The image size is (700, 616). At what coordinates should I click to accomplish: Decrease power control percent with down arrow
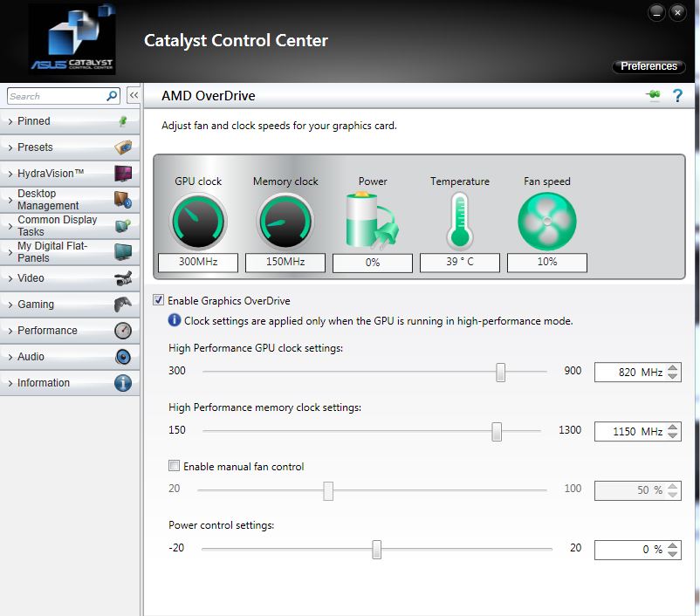click(x=672, y=553)
